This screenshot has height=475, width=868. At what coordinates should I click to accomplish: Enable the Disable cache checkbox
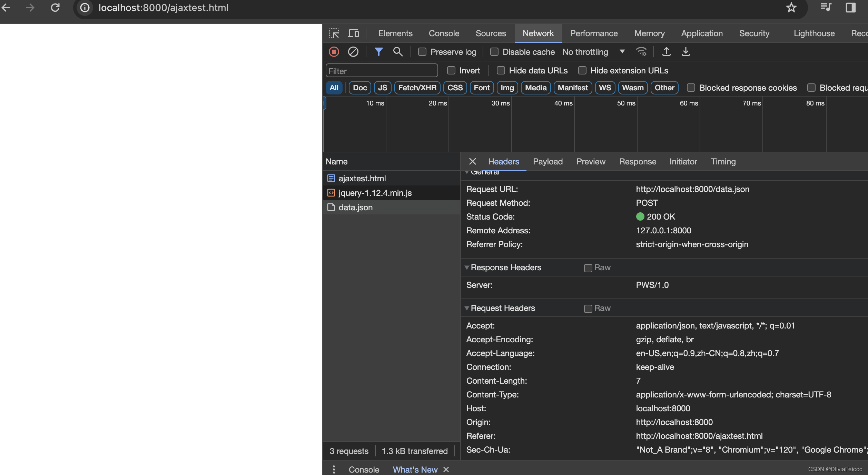pos(493,52)
